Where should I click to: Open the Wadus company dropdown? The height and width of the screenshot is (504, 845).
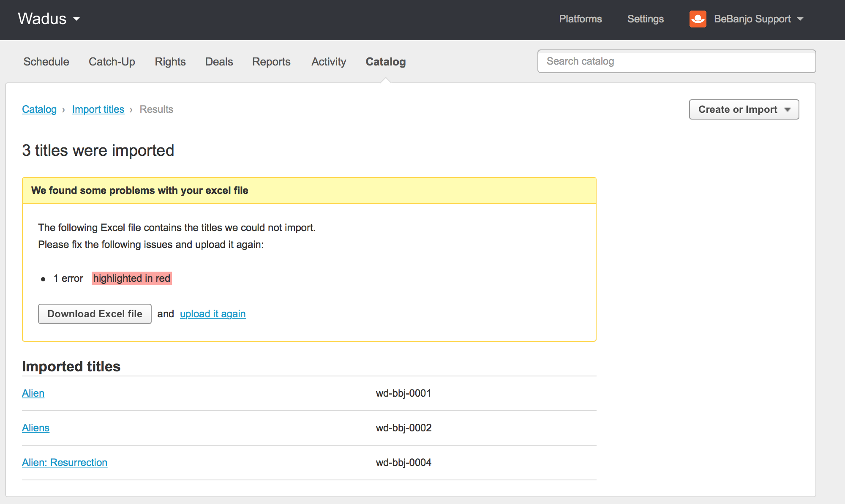click(x=49, y=19)
